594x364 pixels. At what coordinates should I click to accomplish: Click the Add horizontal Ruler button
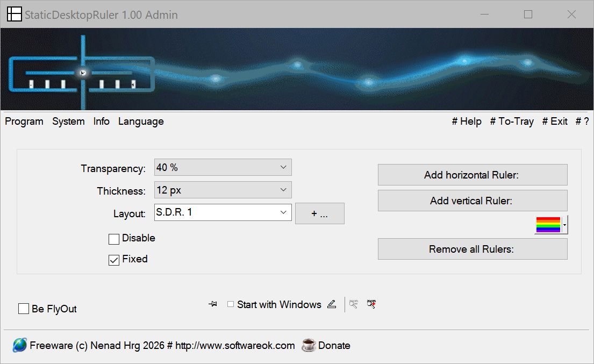click(472, 174)
